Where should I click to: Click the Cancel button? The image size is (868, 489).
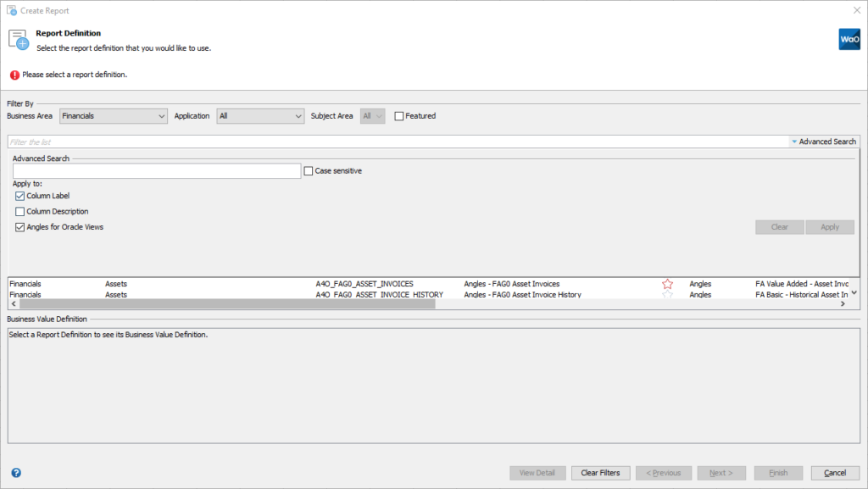(835, 473)
